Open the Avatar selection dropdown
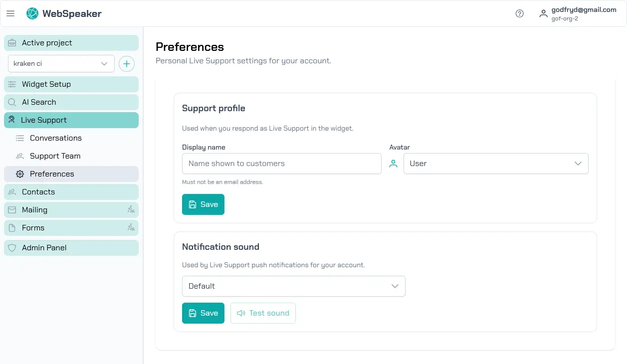The height and width of the screenshot is (364, 627). pyautogui.click(x=496, y=163)
